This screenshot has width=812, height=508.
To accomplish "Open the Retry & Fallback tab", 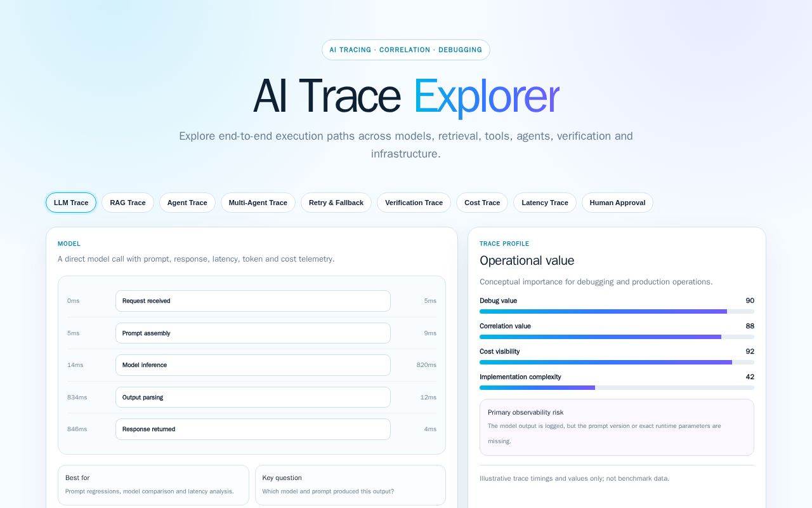I will [336, 203].
